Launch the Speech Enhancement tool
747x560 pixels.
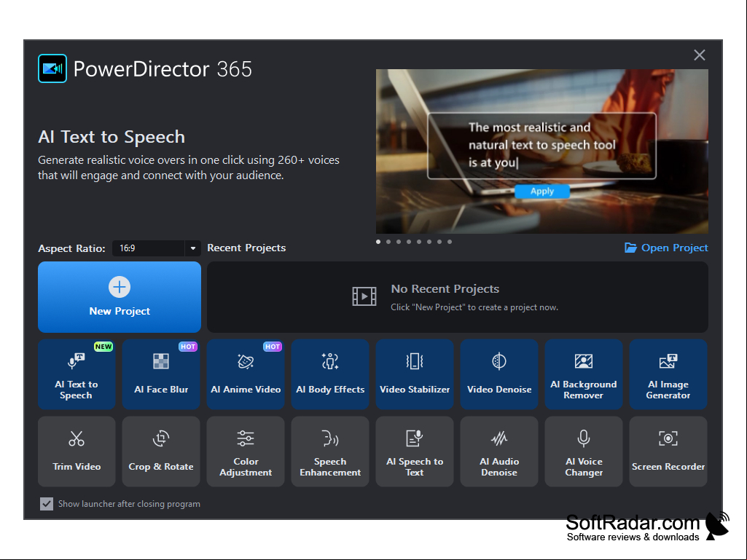click(330, 451)
